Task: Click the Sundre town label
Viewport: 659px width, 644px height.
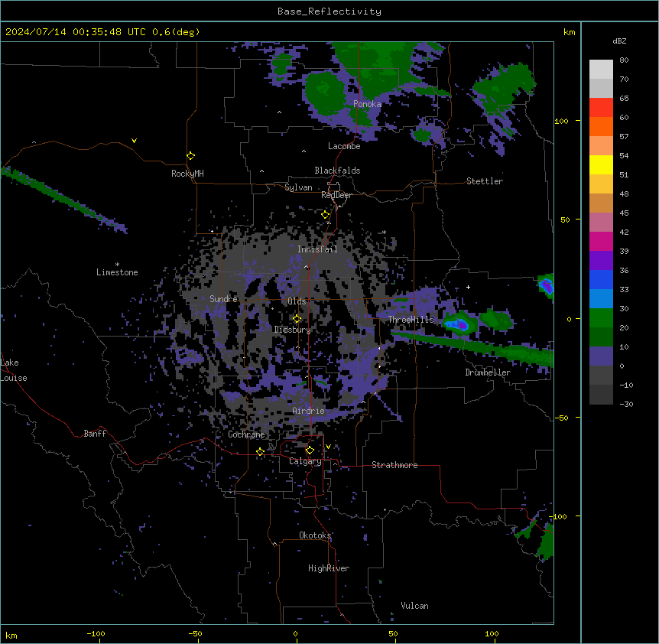Action: tap(223, 299)
